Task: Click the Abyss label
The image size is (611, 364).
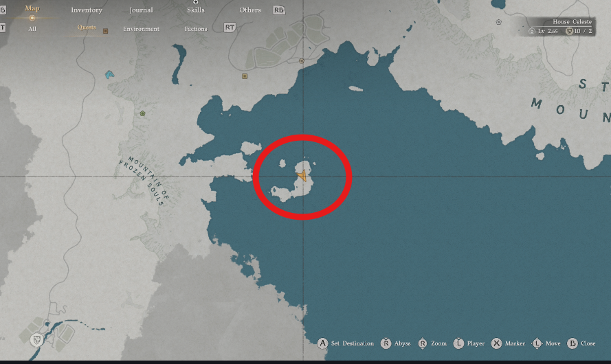Action: click(402, 343)
